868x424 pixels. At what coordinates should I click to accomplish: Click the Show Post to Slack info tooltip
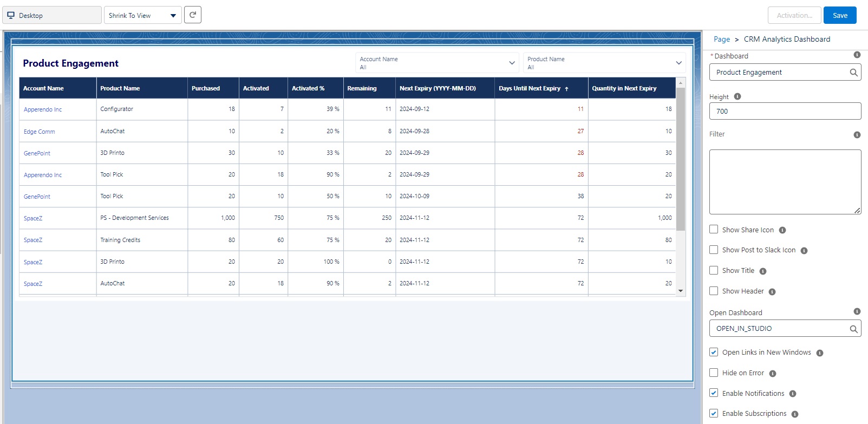(x=804, y=251)
